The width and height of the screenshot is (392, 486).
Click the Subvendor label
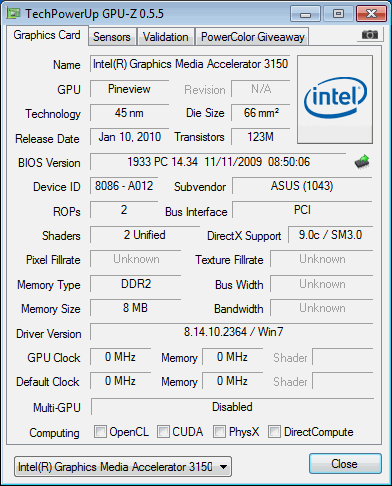[x=200, y=187]
